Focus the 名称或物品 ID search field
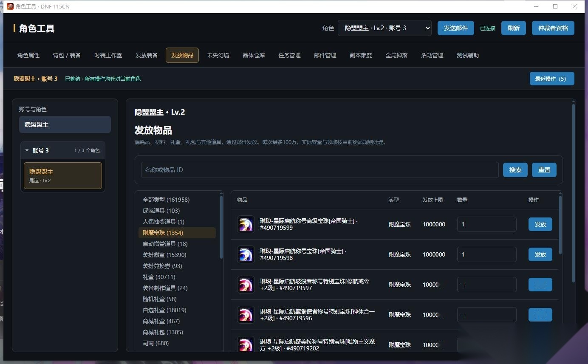588x364 pixels. (320, 170)
